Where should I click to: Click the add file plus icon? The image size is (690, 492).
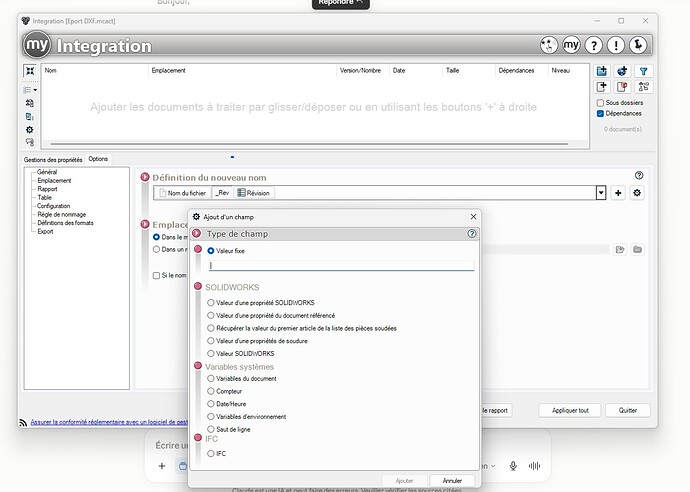(602, 87)
